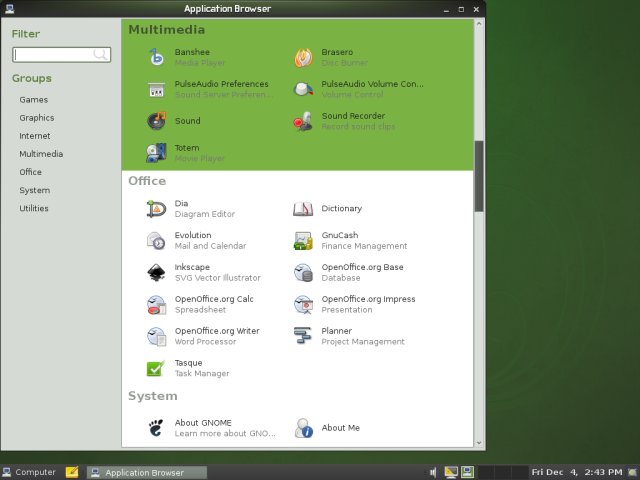This screenshot has height=480, width=640.
Task: Open Inkscape SVG vector illustrator
Action: (156, 273)
